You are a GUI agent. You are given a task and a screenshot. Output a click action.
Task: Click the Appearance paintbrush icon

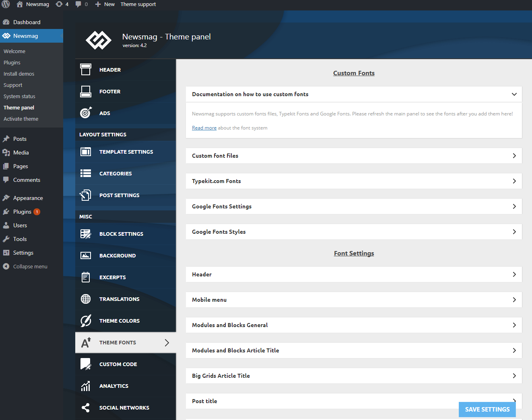[6, 198]
